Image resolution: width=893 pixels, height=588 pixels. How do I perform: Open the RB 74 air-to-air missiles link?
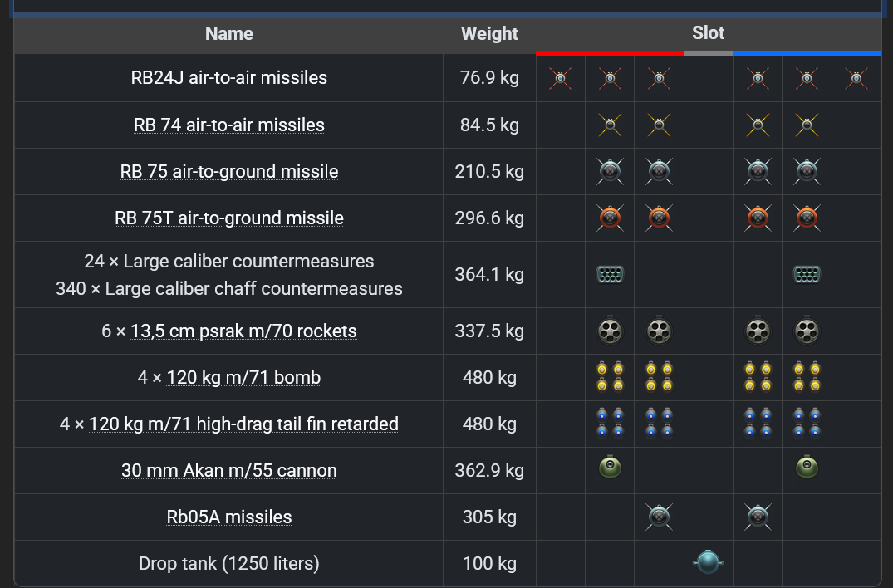[229, 125]
